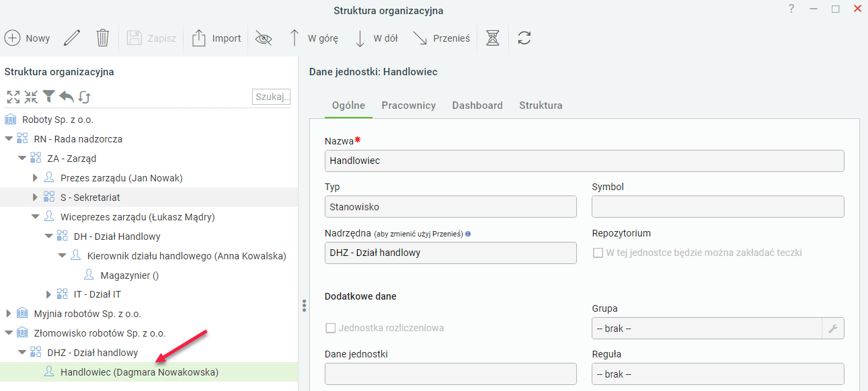The image size is (868, 391).
Task: Switch to the Dashboard tab
Action: click(477, 105)
